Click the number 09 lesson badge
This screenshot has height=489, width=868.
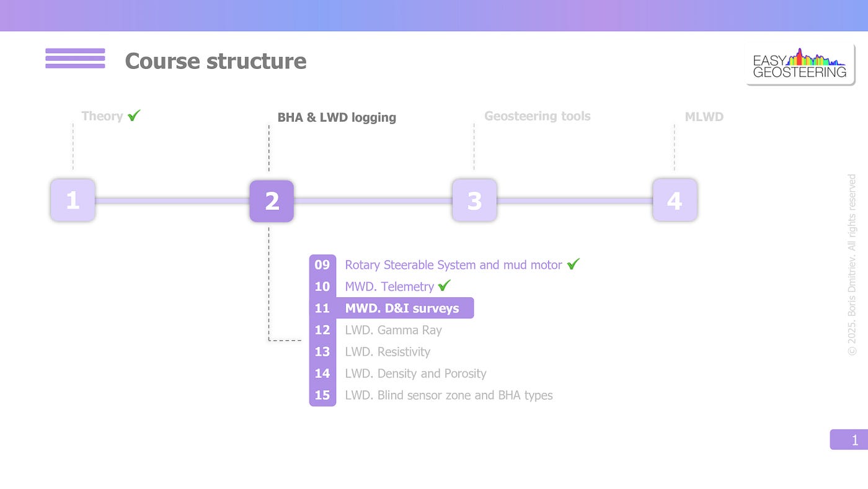point(322,265)
